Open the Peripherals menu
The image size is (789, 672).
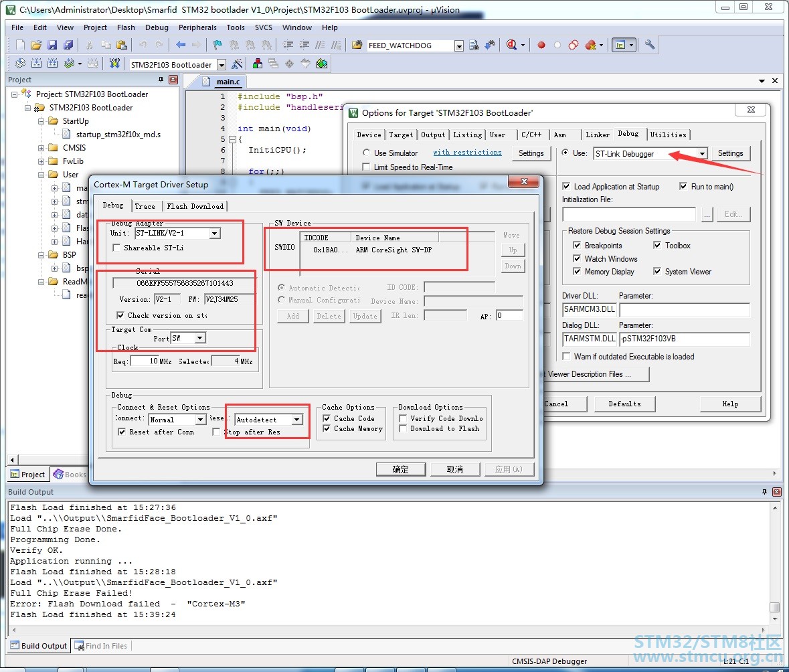coord(197,27)
